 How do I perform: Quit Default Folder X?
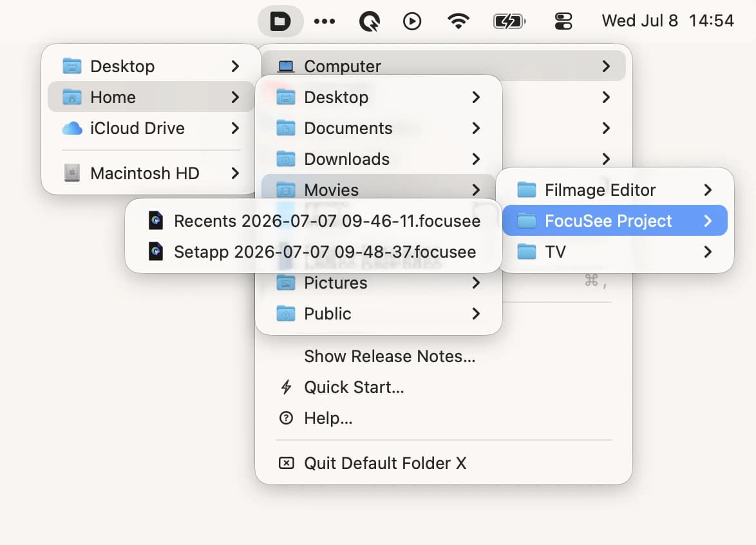pos(444,463)
